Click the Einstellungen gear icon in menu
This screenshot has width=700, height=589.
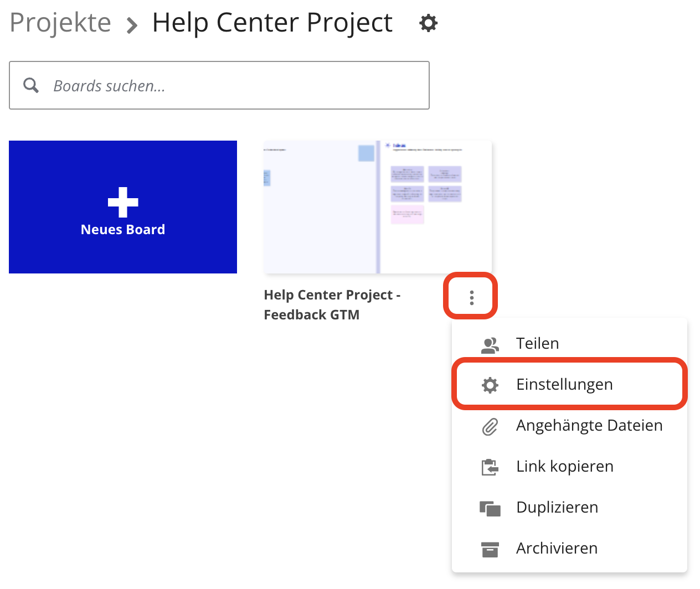(x=490, y=385)
